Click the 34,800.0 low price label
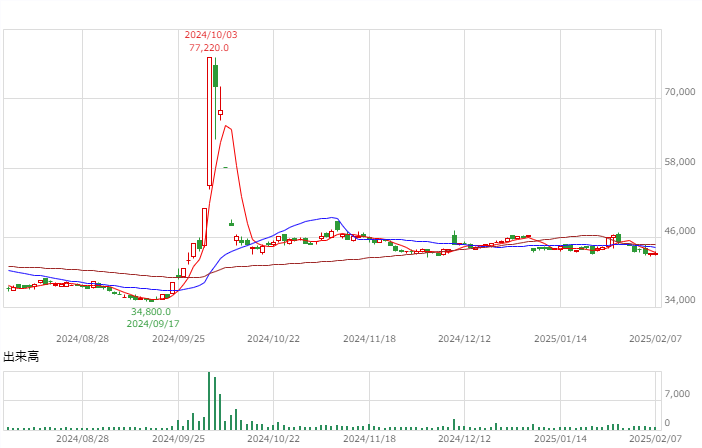Image resolution: width=702 pixels, height=448 pixels. coord(151,311)
